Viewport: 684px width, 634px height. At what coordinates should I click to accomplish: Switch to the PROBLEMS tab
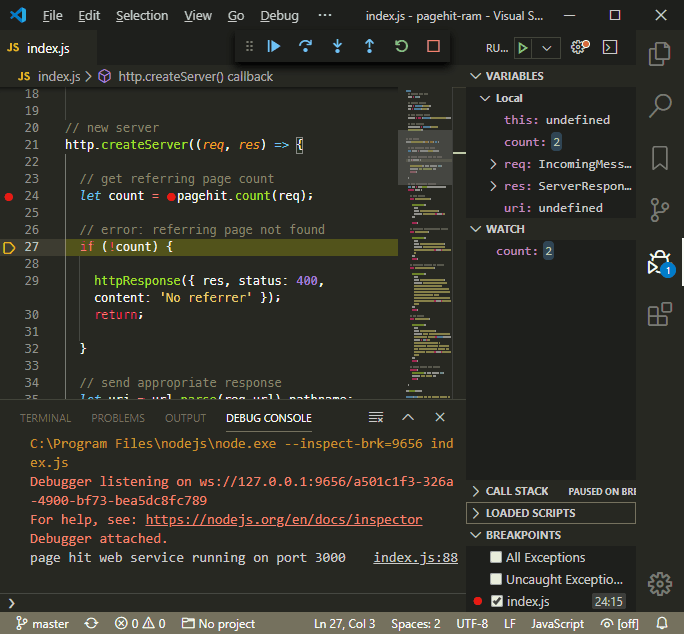coord(118,418)
